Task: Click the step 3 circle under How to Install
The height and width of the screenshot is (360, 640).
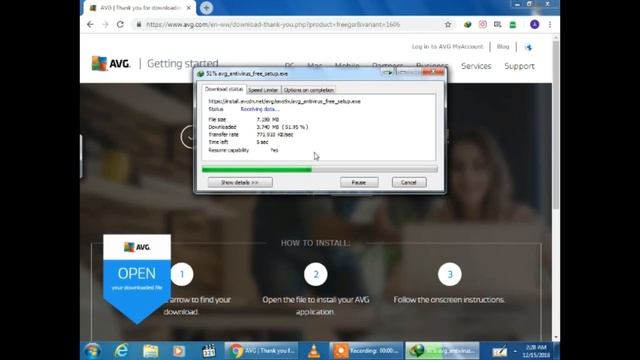Action: coord(450,274)
